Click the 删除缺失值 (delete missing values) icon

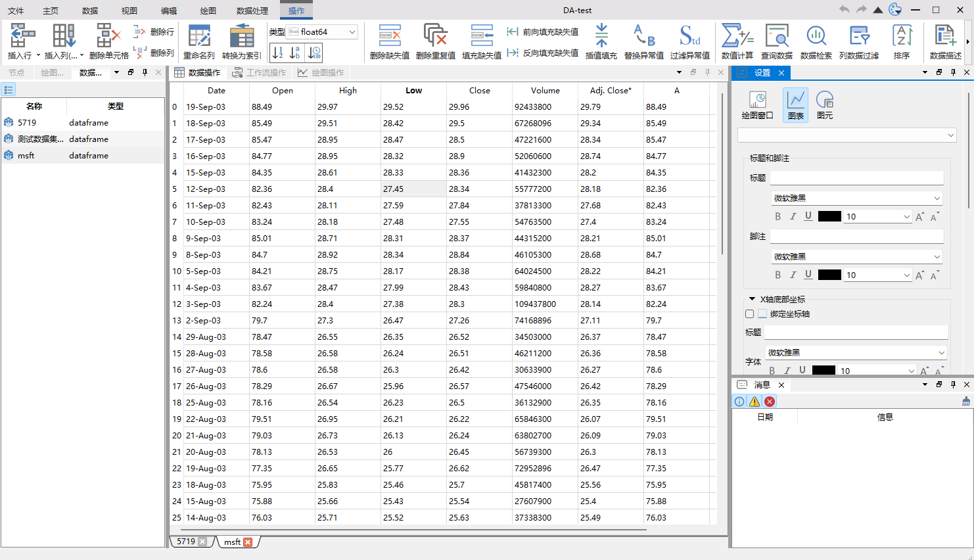[x=389, y=41]
